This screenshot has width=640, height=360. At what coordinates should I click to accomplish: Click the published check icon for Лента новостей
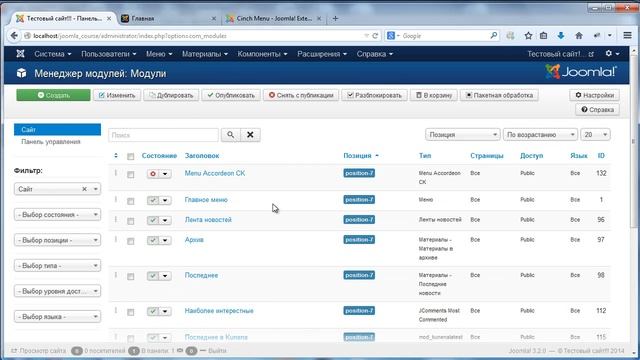point(153,220)
